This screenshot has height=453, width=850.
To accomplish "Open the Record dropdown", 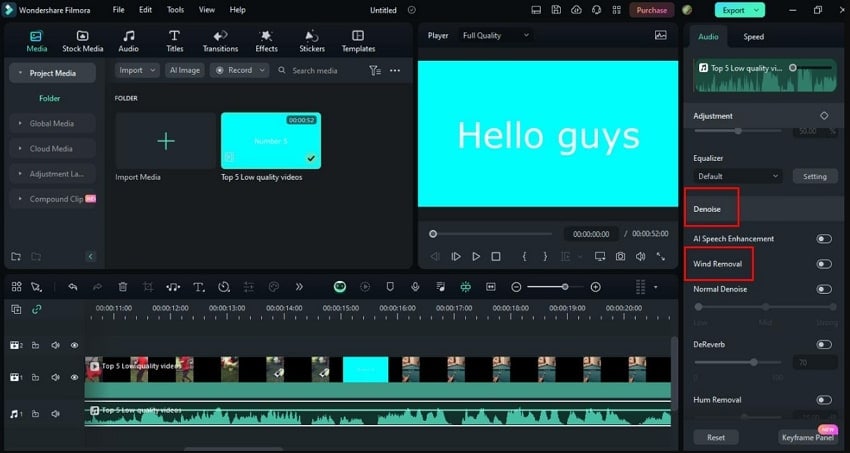I will pos(240,70).
